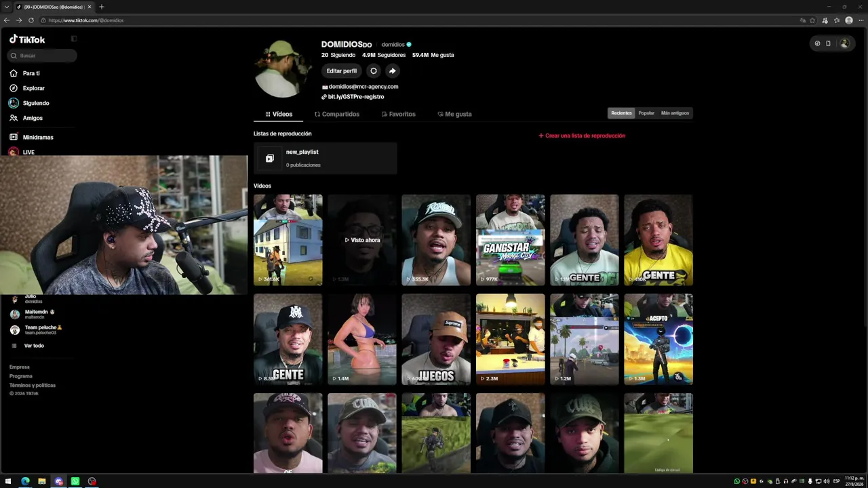868x488 pixels.
Task: Sort videos by Recientes
Action: [621, 113]
